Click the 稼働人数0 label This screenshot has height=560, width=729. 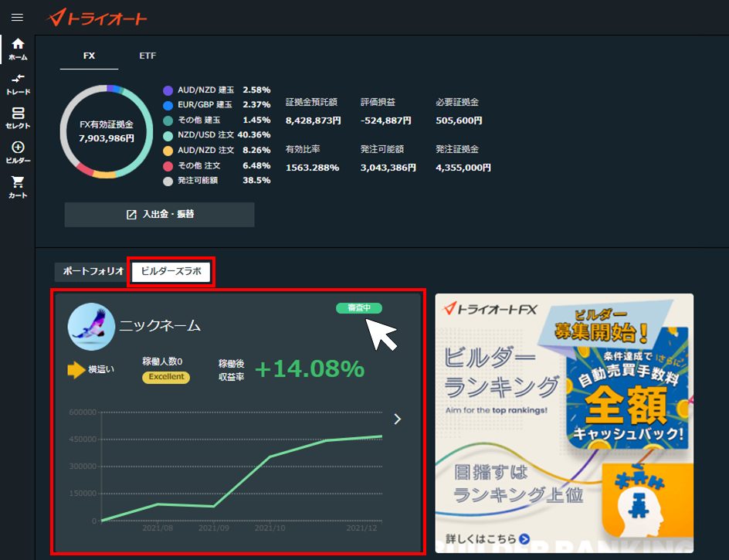click(x=162, y=361)
